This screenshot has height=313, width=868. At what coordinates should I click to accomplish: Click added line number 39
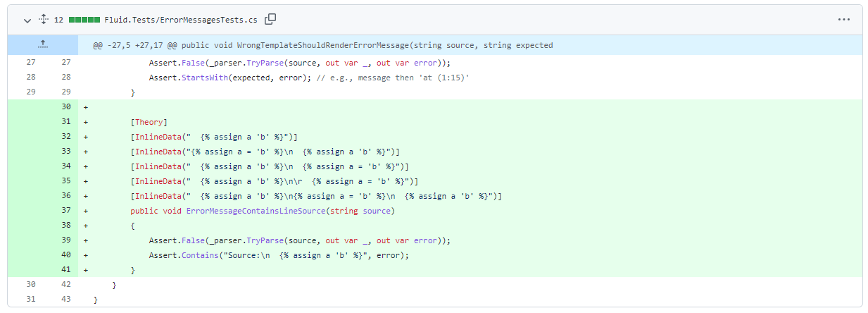pyautogui.click(x=67, y=240)
